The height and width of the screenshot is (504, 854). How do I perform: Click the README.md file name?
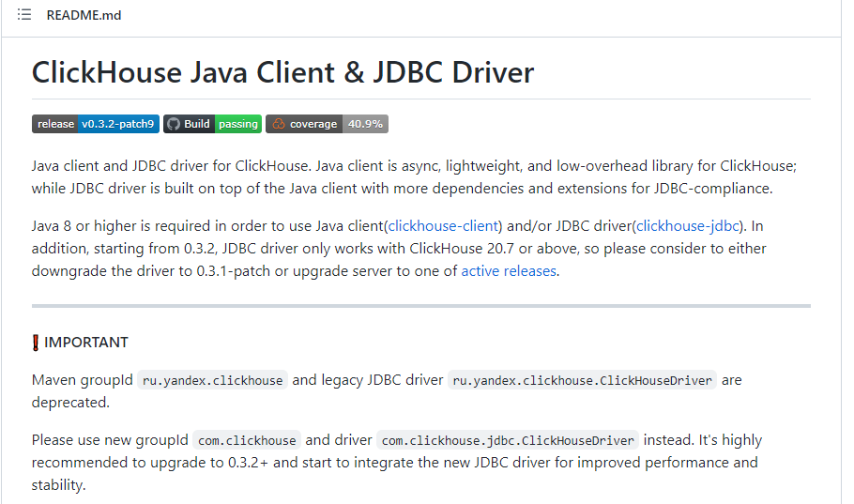click(x=84, y=15)
